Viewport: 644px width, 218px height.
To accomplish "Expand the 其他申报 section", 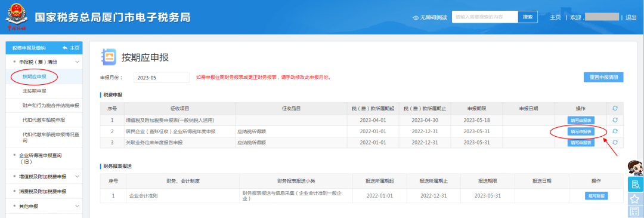I will 77,205.
